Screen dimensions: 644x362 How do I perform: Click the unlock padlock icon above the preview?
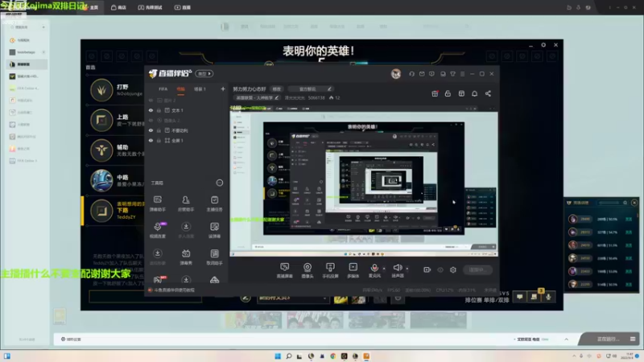(448, 93)
